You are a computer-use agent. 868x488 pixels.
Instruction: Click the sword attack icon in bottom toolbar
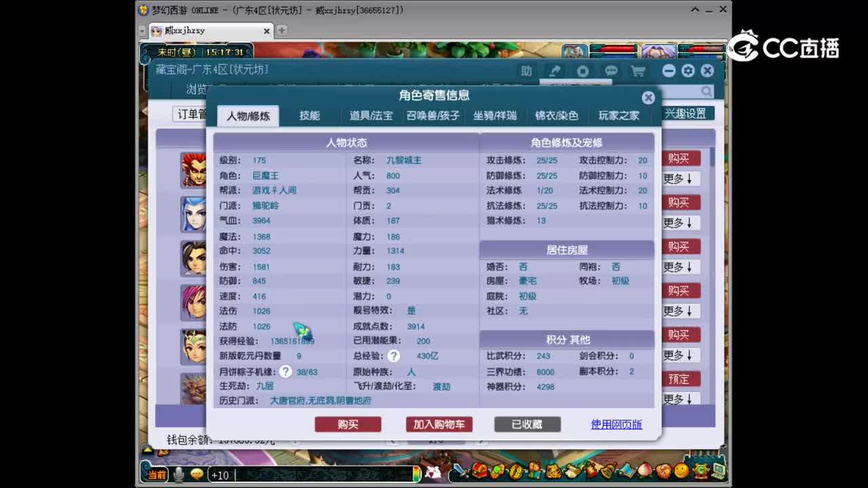(462, 470)
